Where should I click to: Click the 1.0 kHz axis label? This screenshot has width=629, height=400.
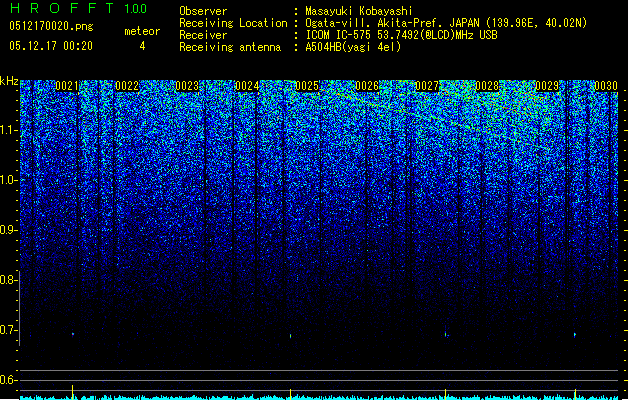click(9, 180)
